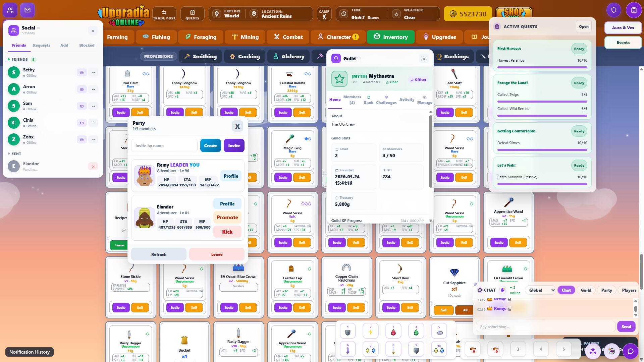Close the Party panel with X
644x362 pixels.
(237, 126)
